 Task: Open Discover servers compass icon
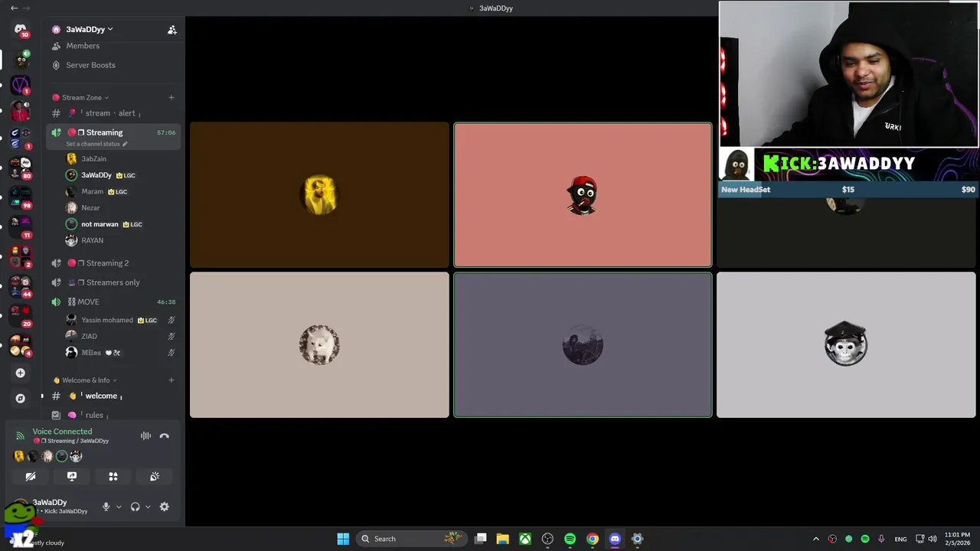point(21,398)
